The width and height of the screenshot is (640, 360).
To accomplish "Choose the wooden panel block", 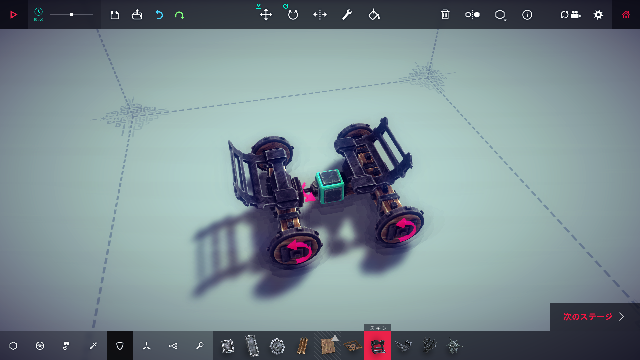I will [328, 346].
